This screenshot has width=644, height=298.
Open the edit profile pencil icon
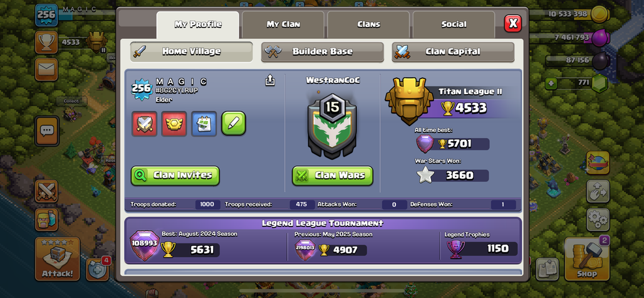[234, 124]
